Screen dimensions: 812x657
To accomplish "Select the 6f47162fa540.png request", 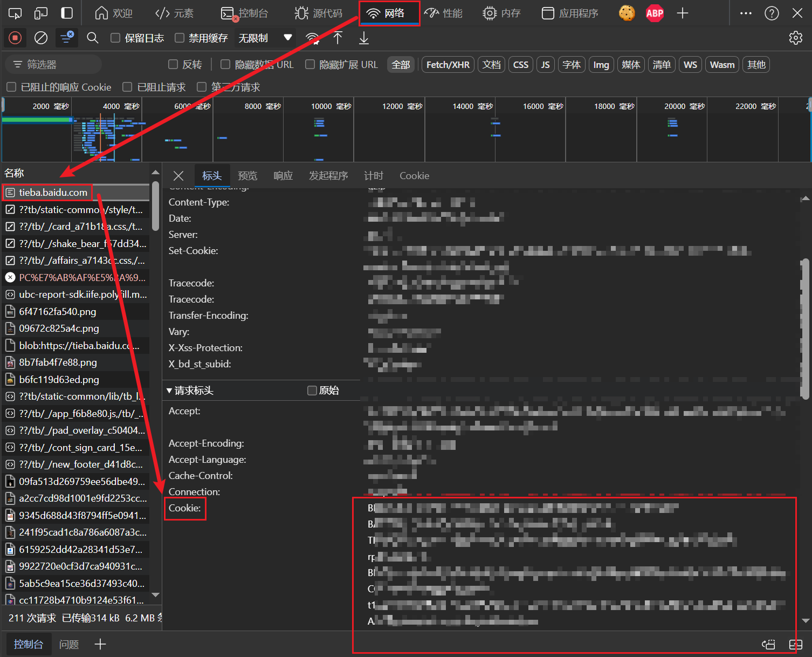I will [75, 312].
